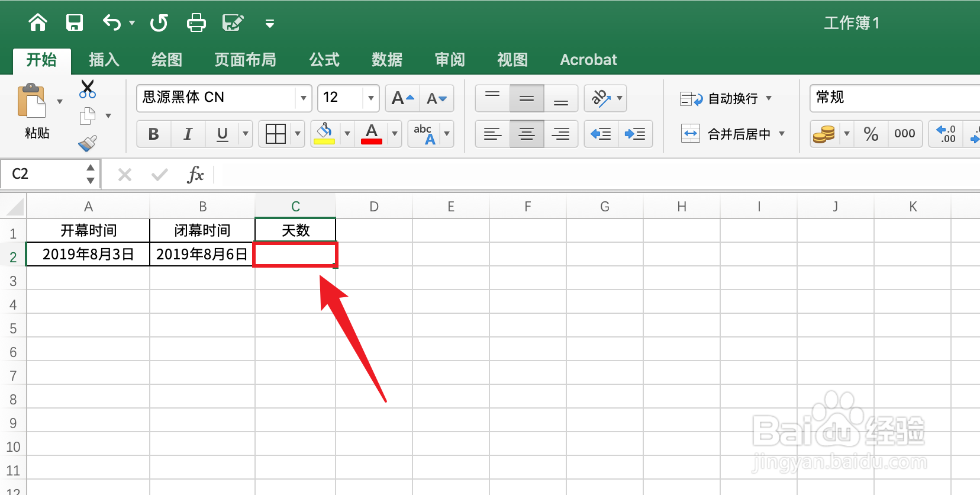The image size is (980, 495).
Task: Click the abc phonetic guide icon
Action: (x=424, y=134)
